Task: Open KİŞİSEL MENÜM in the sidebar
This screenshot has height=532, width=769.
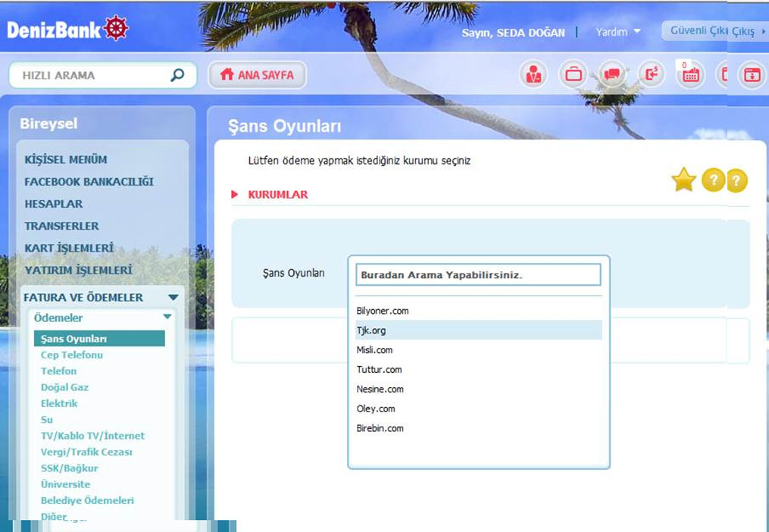Action: [x=66, y=159]
